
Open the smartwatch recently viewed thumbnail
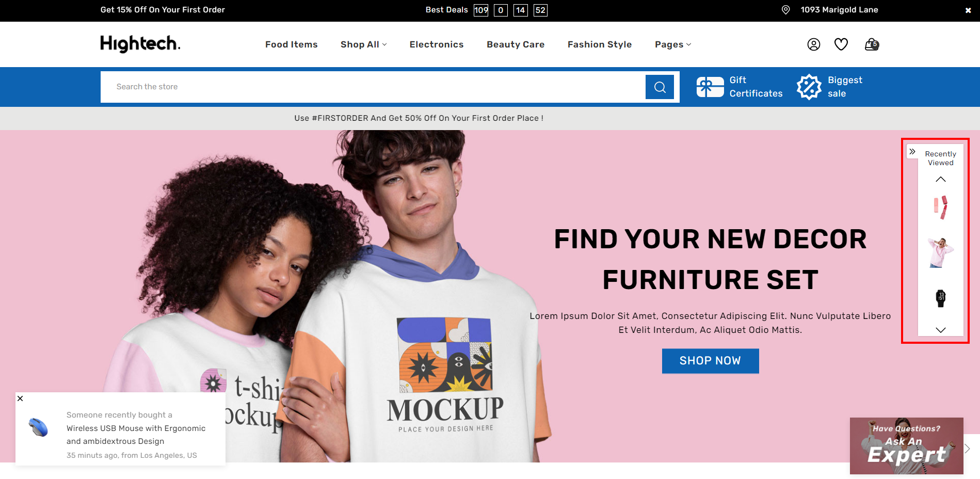[x=941, y=298]
